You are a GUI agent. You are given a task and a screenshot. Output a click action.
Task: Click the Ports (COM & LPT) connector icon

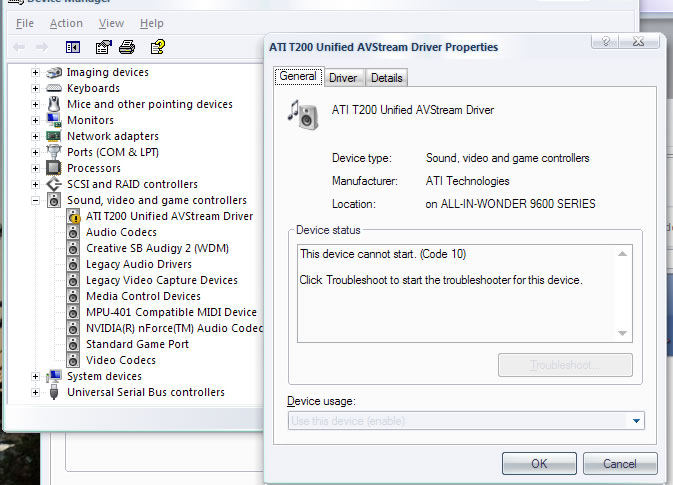pyautogui.click(x=54, y=152)
